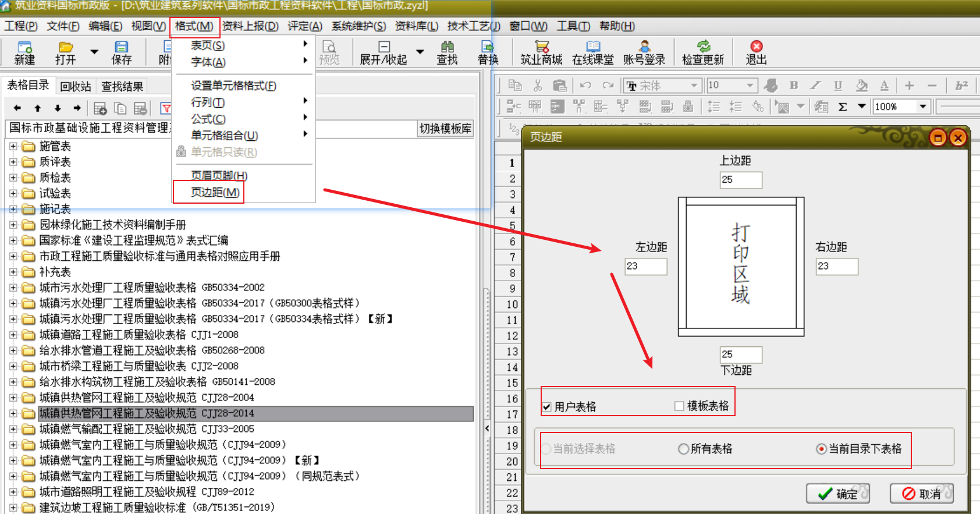
Task: Click the Sigma sum formula icon
Action: pos(842,107)
